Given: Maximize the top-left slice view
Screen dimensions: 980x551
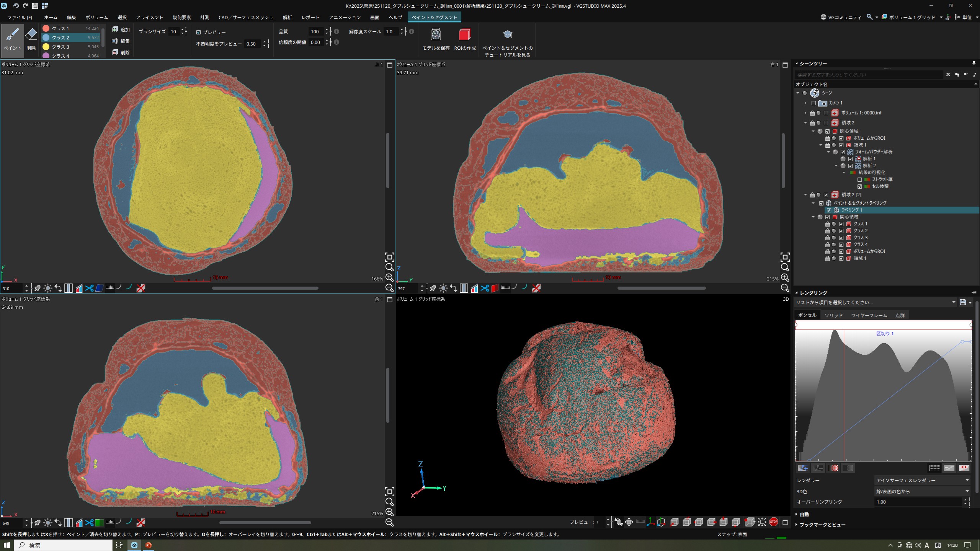Looking at the screenshot, I should (390, 65).
